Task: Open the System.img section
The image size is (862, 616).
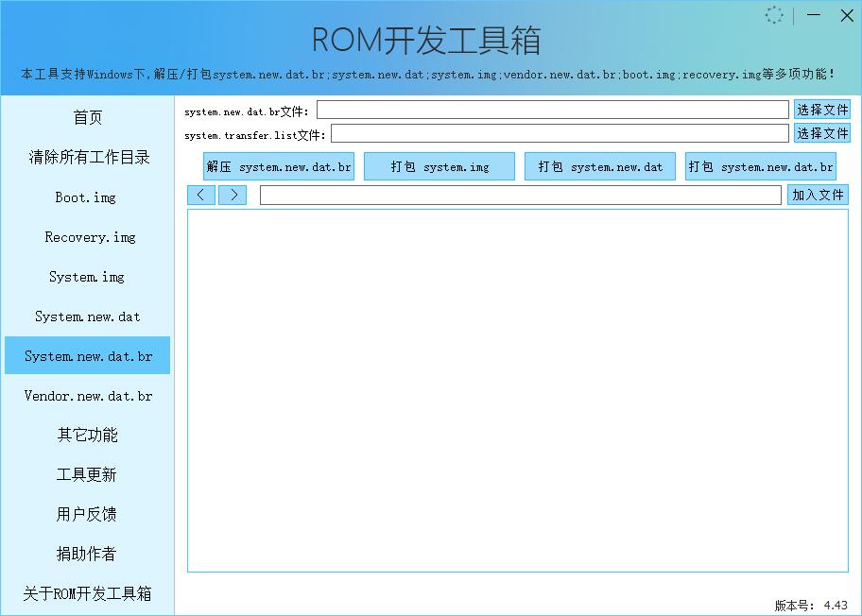Action: coord(85,276)
